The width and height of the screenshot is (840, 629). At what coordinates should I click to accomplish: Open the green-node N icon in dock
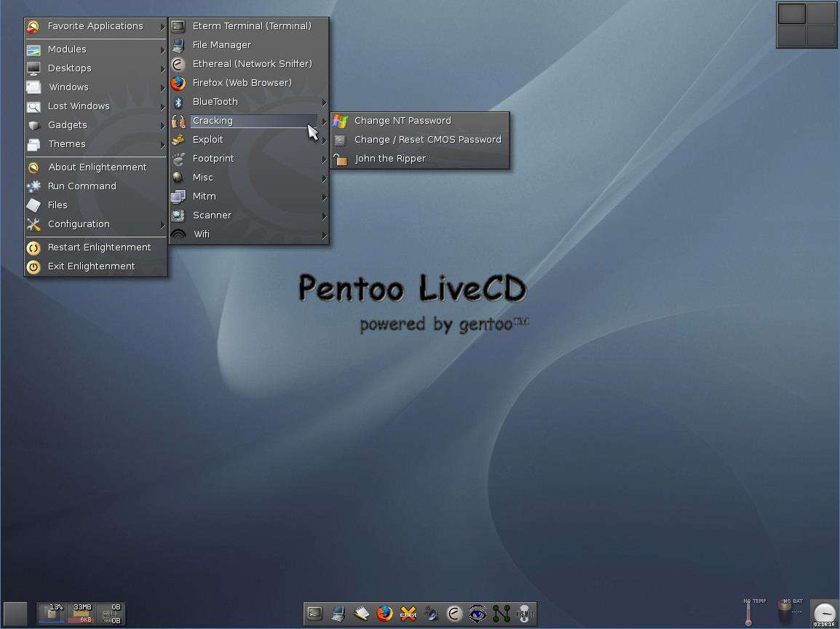coord(502,614)
